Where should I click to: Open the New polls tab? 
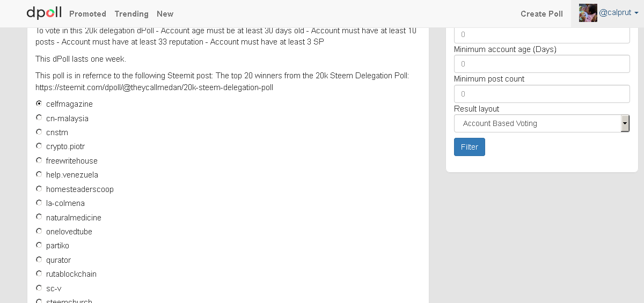tap(165, 14)
